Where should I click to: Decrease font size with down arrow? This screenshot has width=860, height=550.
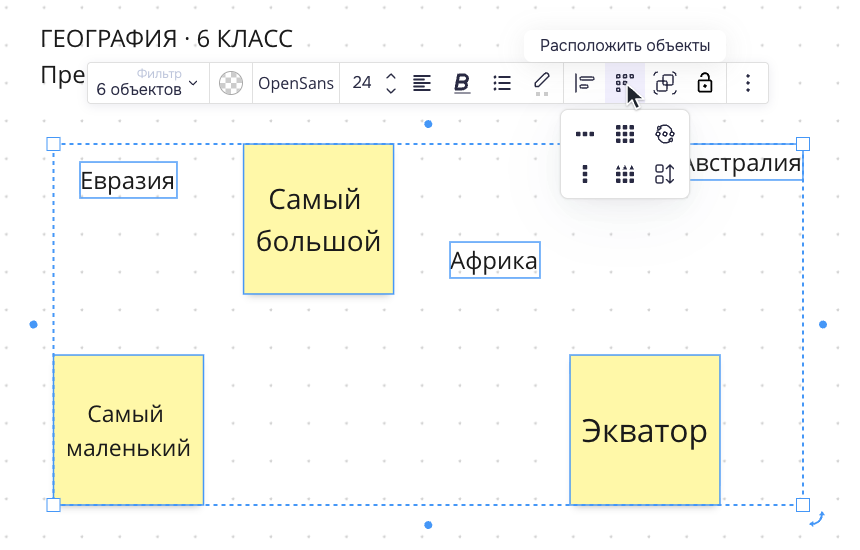[391, 90]
